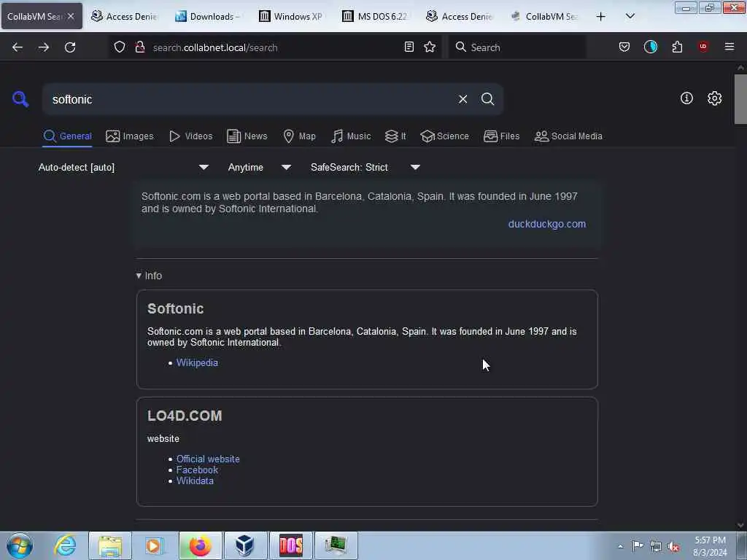Open the Extensions puzzle icon
This screenshot has width=747, height=560.
point(677,47)
